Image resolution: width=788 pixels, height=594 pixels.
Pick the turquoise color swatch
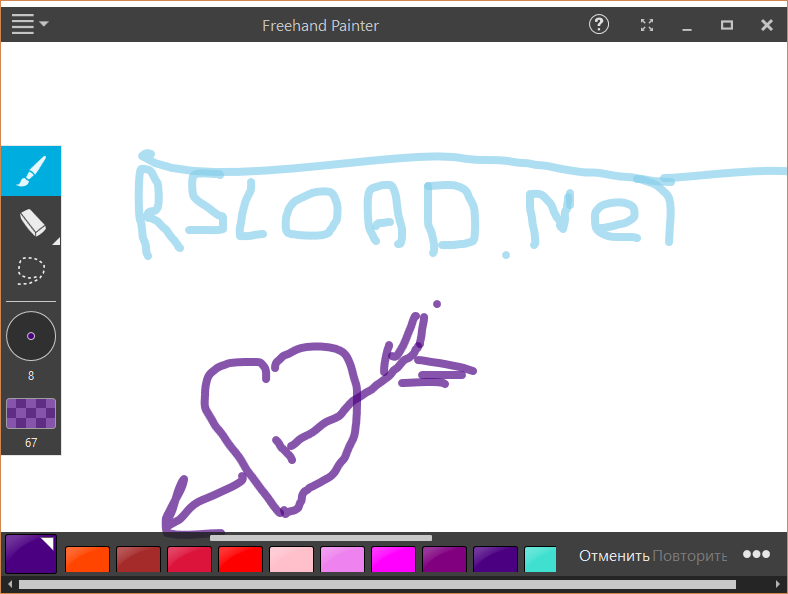click(540, 559)
